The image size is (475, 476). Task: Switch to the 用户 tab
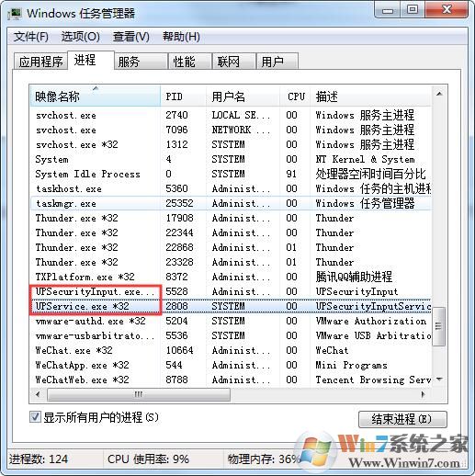(277, 62)
